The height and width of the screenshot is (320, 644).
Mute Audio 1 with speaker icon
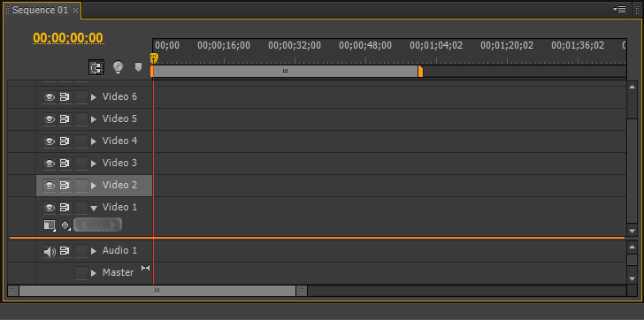[50, 251]
